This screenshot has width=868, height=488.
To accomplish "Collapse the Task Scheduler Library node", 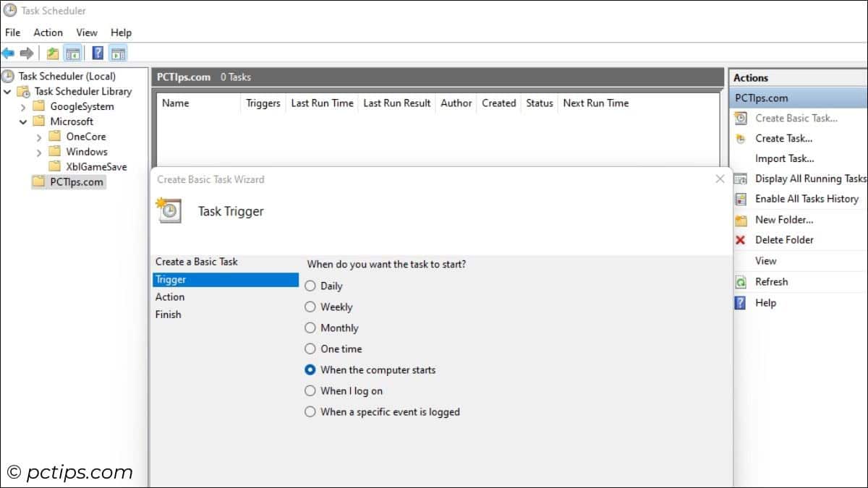I will [8, 91].
